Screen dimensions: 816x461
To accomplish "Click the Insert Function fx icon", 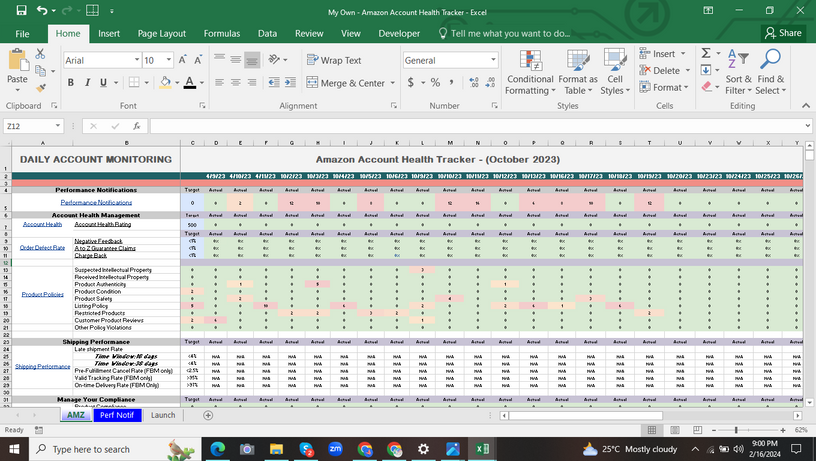I will [x=137, y=126].
